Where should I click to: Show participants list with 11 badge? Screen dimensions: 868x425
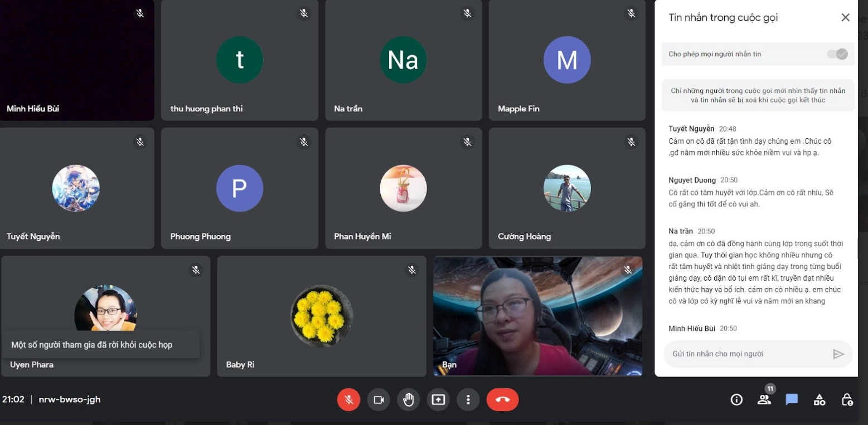tap(764, 398)
